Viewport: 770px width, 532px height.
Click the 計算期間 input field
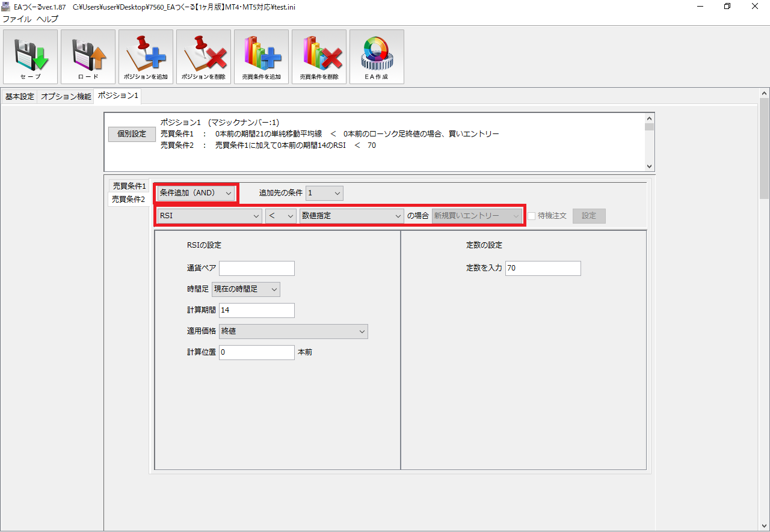[256, 310]
